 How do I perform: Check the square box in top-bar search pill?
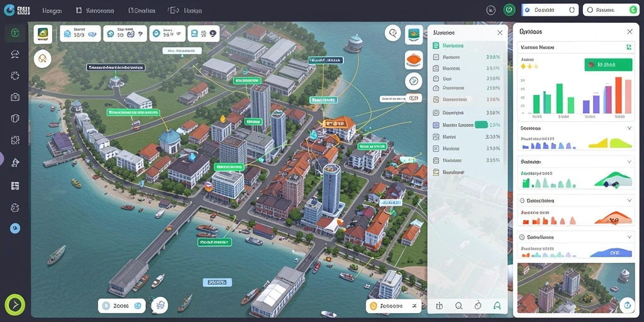572,10
